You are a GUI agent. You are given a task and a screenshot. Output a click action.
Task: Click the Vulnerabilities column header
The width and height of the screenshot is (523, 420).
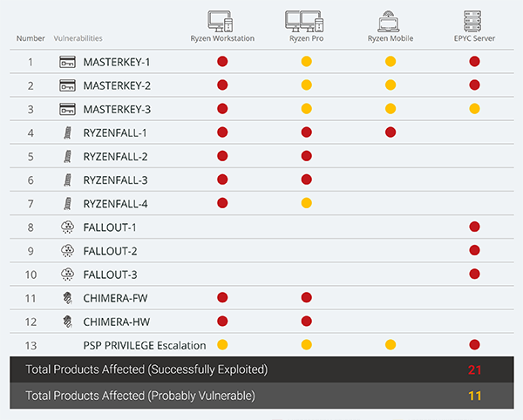point(78,38)
